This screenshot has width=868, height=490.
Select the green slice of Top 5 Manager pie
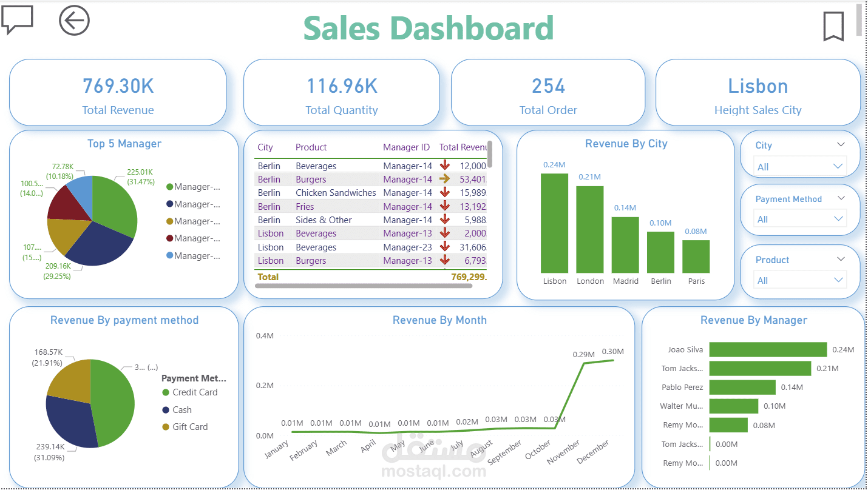[117, 204]
